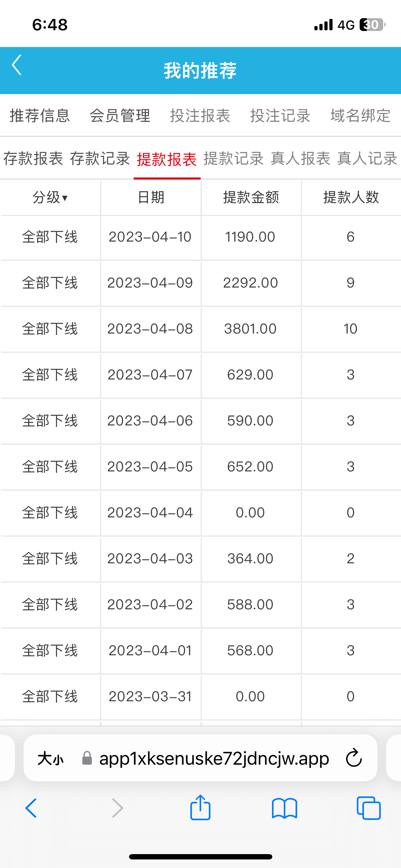Open the 大小 text size menu

tap(50, 758)
